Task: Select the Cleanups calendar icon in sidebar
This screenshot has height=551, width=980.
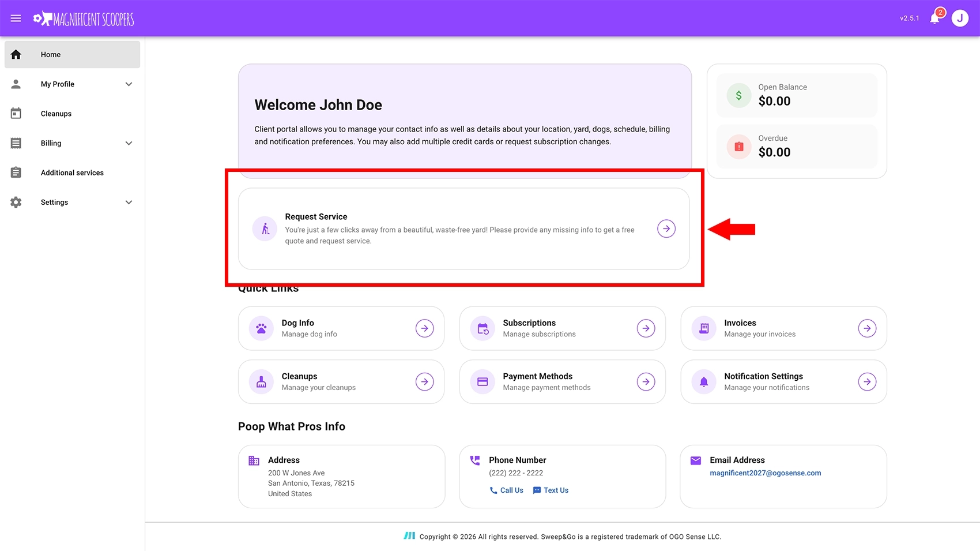Action: click(16, 113)
